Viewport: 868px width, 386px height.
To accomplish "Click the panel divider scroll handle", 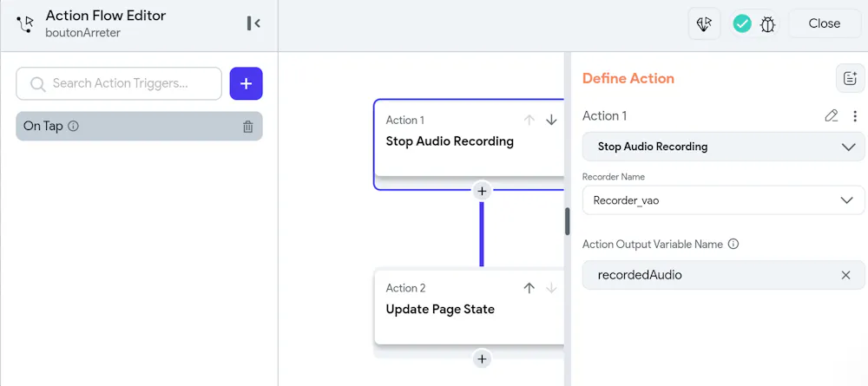I will pyautogui.click(x=568, y=221).
